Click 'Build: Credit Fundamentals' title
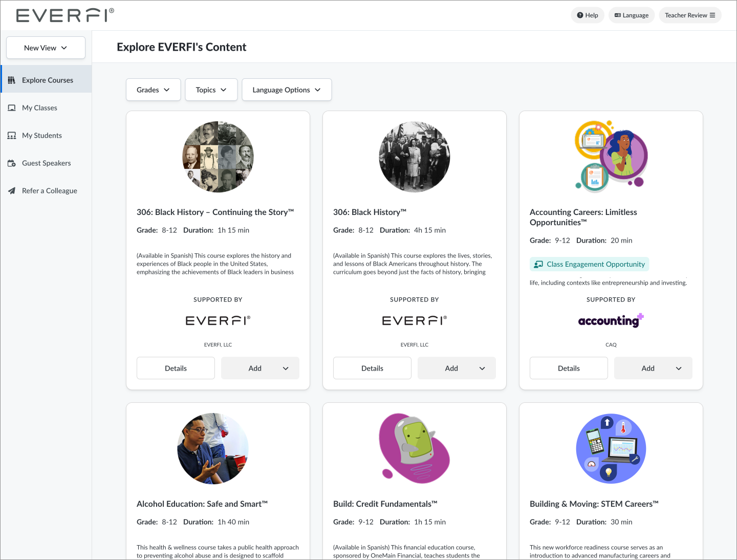The height and width of the screenshot is (560, 737). pyautogui.click(x=385, y=504)
